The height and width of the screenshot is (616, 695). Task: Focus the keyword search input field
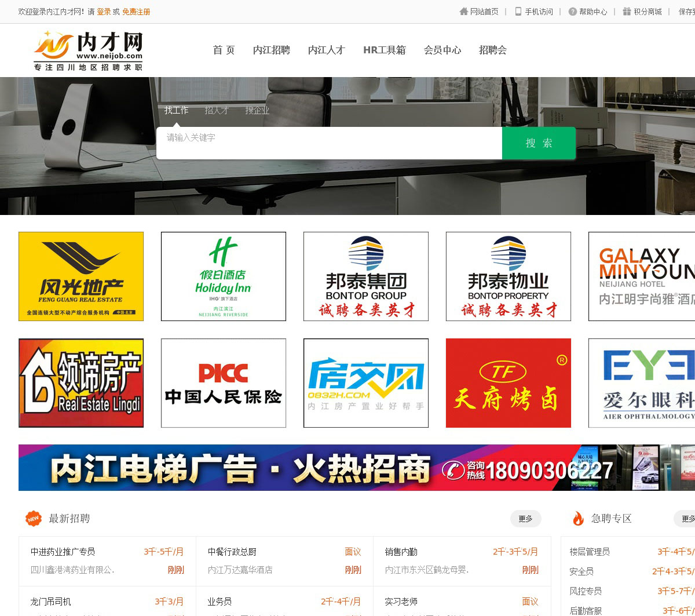(x=329, y=143)
